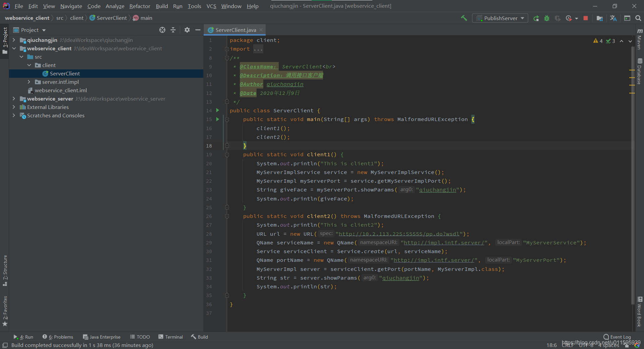This screenshot has width=644, height=349.
Task: Click the 18:6 cursor position indicator
Action: tap(551, 345)
